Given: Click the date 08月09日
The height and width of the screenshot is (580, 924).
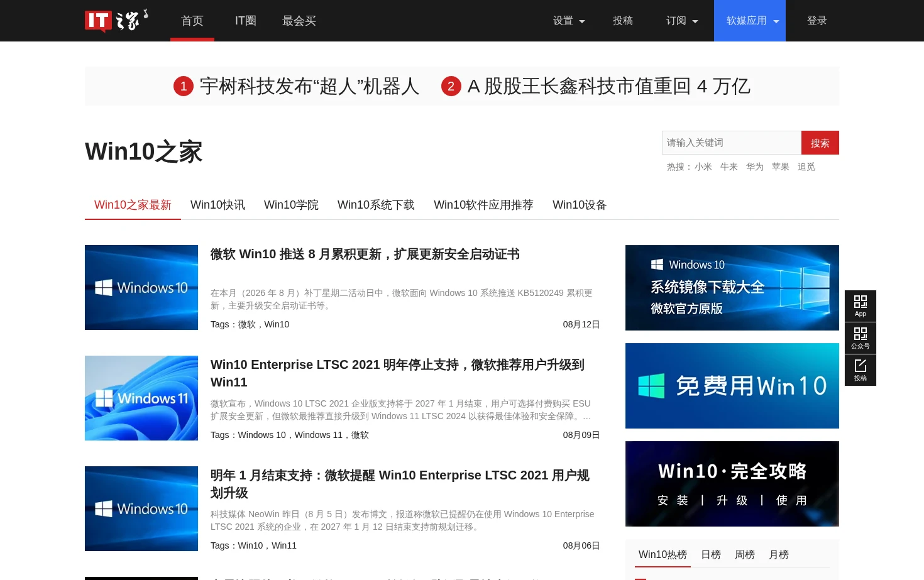Looking at the screenshot, I should (x=581, y=435).
